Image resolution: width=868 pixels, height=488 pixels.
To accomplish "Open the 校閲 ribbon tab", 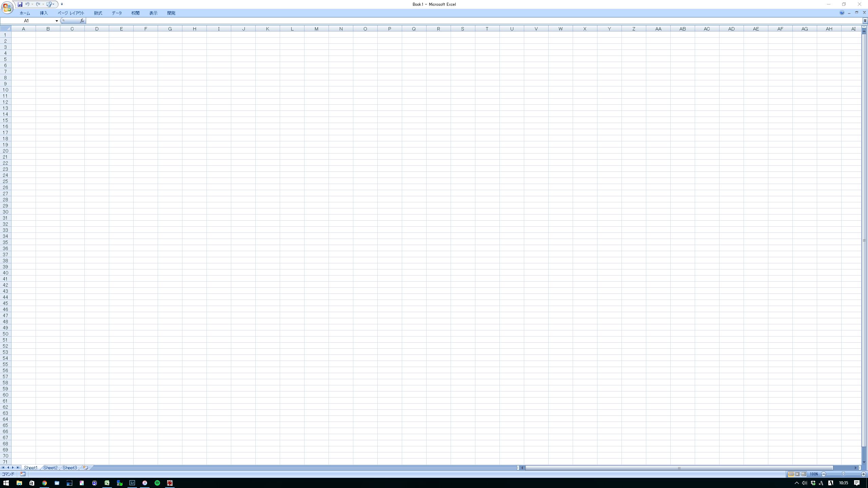I will [135, 13].
